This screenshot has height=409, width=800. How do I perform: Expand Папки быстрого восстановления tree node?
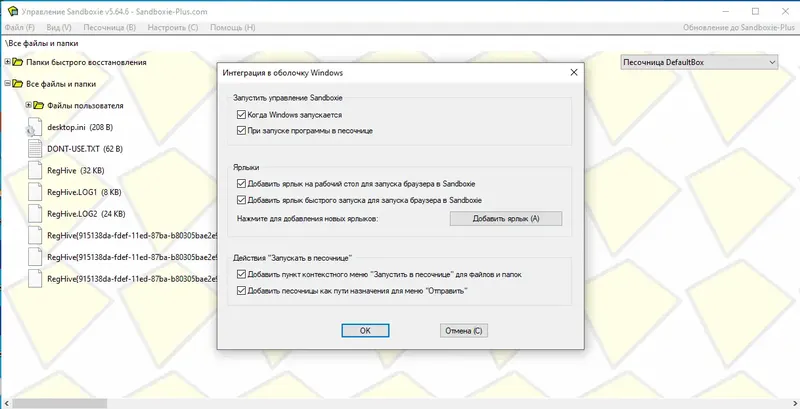7,62
